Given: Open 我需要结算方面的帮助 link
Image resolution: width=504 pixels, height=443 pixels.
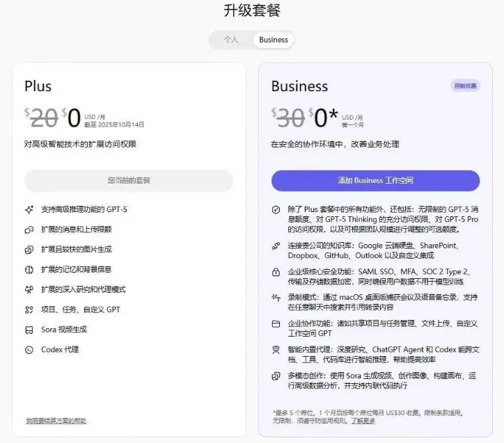Looking at the screenshot, I should pyautogui.click(x=56, y=421).
